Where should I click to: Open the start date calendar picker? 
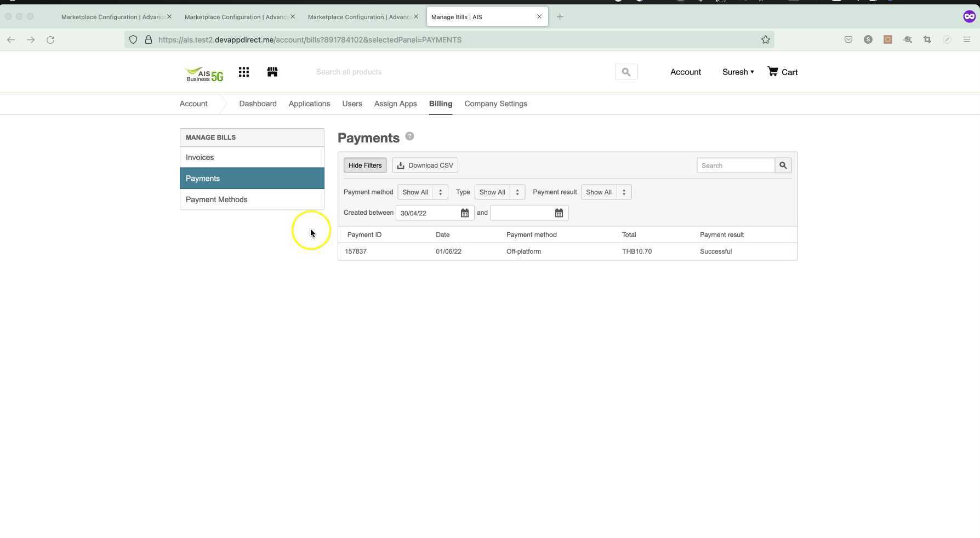[465, 213]
